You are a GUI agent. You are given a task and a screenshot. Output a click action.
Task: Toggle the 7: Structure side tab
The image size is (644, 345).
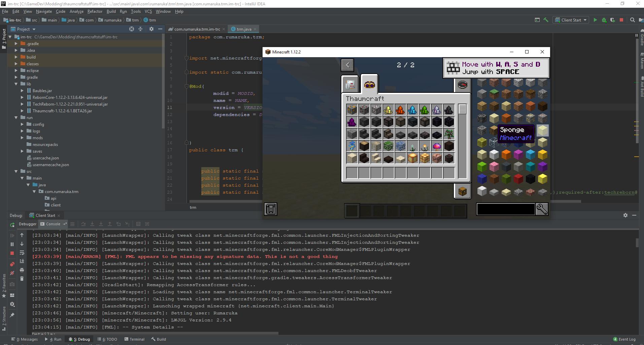4,319
